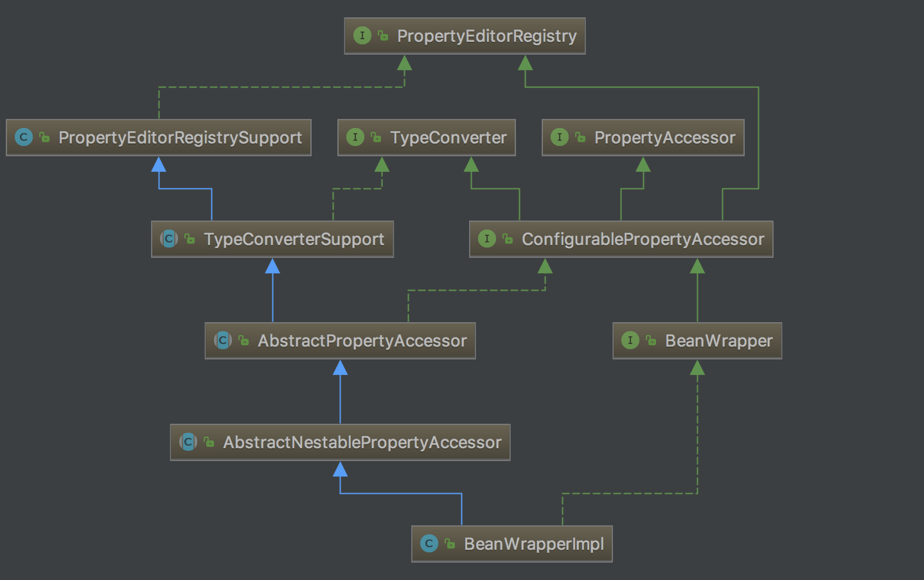This screenshot has width=924, height=580.
Task: Click the abstract class icon on TypeConverterSupport
Action: 169,239
